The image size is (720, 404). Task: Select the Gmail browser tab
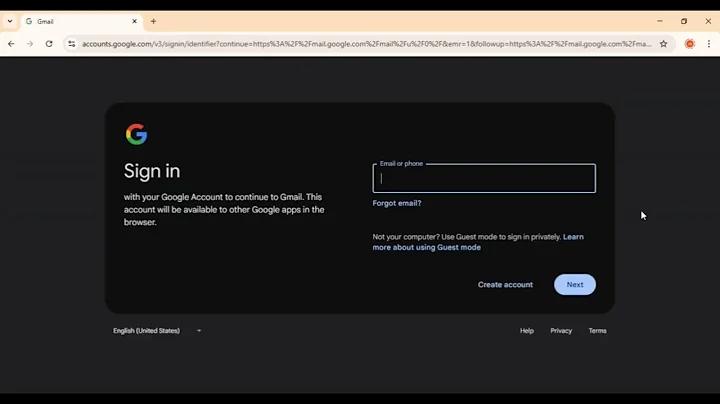[81, 22]
